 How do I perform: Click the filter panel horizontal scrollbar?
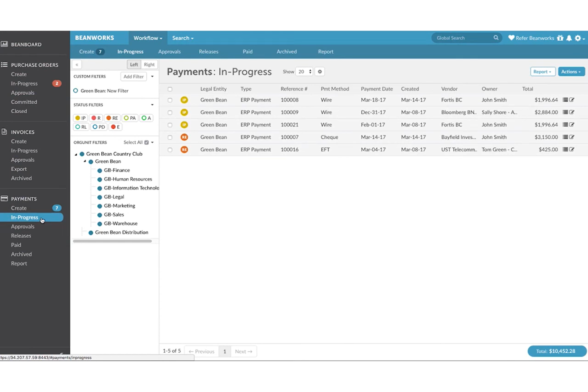tap(112, 241)
